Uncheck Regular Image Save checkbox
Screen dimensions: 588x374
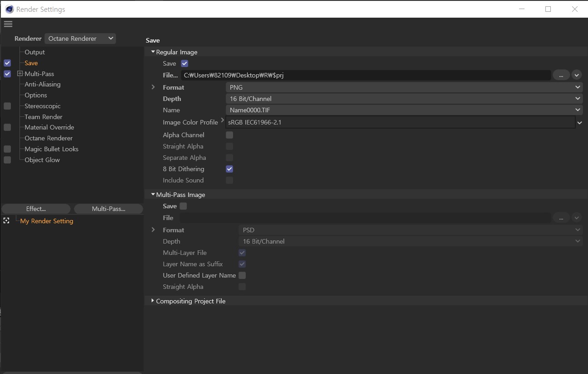coord(185,63)
